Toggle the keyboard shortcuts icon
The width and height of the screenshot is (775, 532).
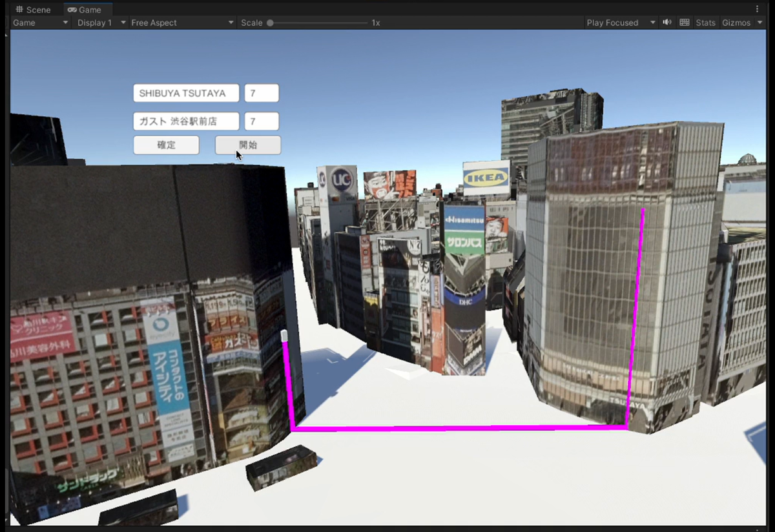click(685, 23)
